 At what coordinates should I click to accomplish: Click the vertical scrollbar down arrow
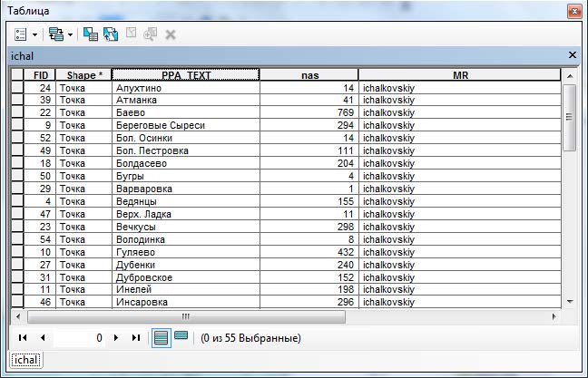571,301
